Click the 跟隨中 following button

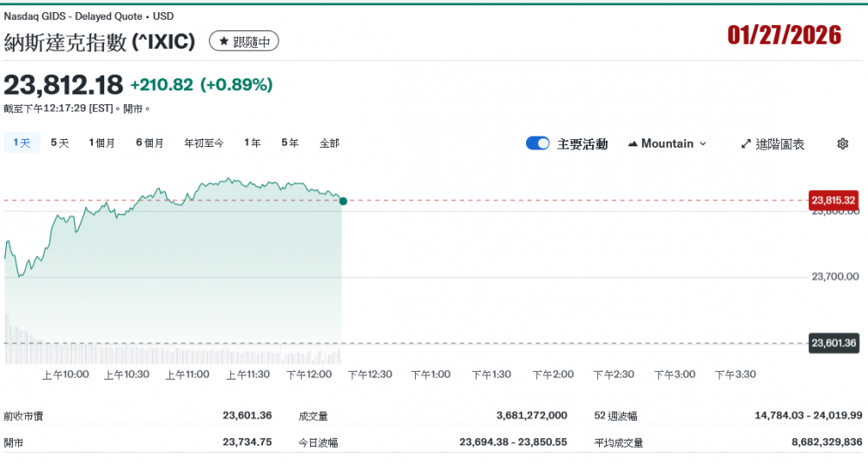click(x=244, y=42)
